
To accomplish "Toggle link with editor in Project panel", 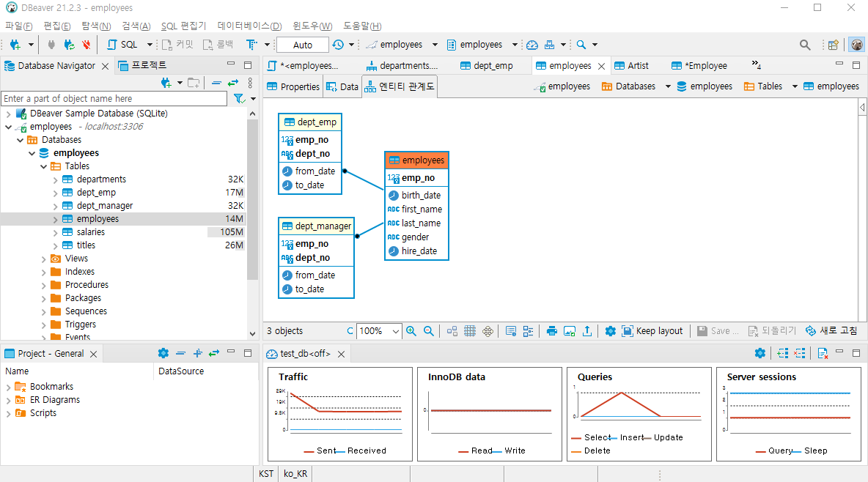I will tap(214, 353).
